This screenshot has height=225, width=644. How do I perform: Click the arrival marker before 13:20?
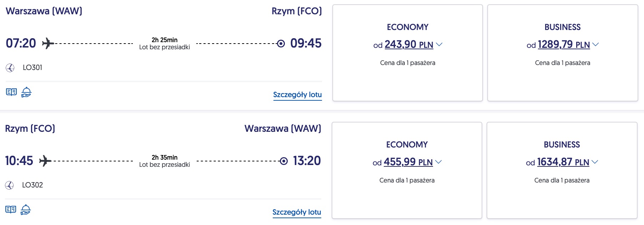(x=284, y=161)
